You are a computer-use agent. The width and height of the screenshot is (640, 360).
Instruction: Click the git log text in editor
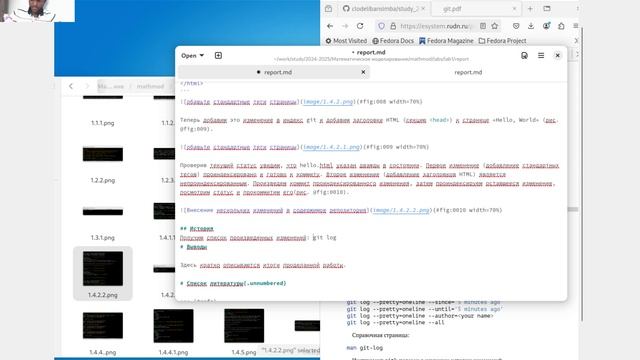[324, 238]
